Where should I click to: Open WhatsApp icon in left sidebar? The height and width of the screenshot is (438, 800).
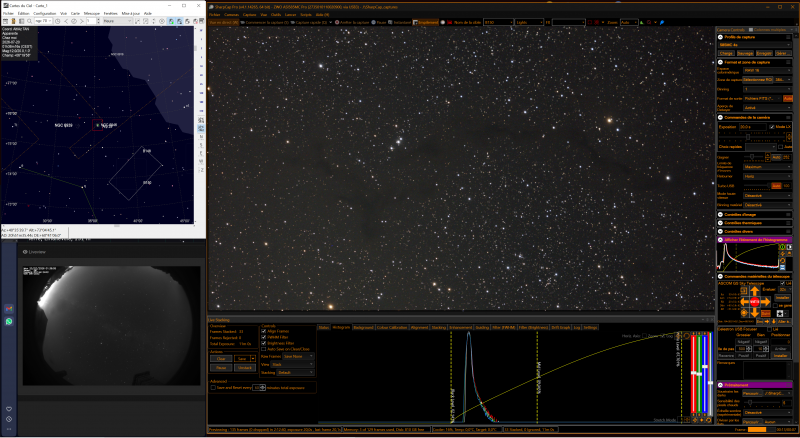click(9, 322)
